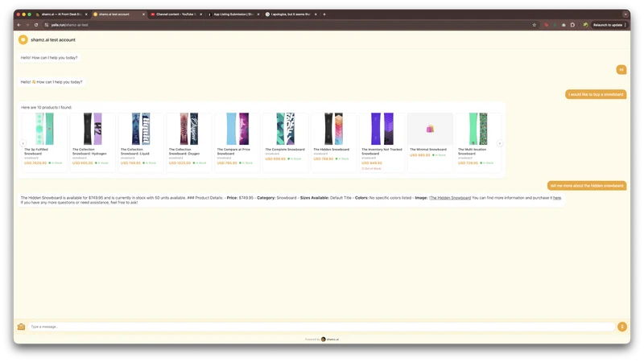Click the 'Hi' user message bubble
Screen dimensions: 644x362
pyautogui.click(x=621, y=70)
